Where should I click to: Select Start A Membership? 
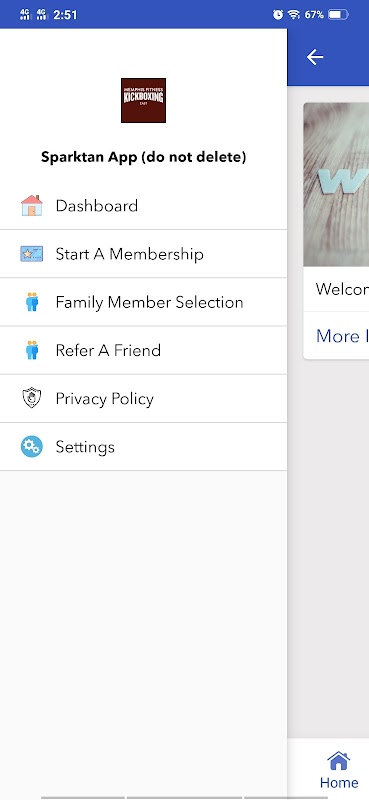pos(143,254)
